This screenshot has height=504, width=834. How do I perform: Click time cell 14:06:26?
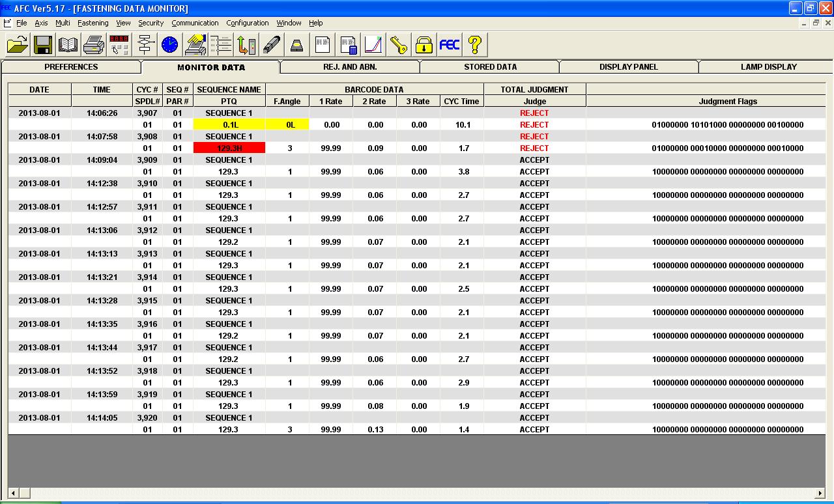(x=102, y=113)
